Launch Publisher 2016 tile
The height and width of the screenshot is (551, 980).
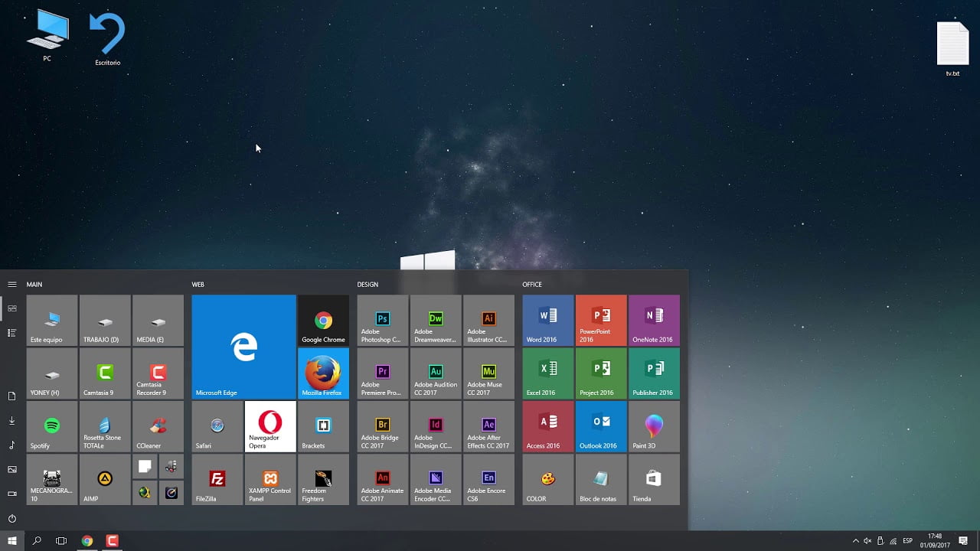(654, 373)
